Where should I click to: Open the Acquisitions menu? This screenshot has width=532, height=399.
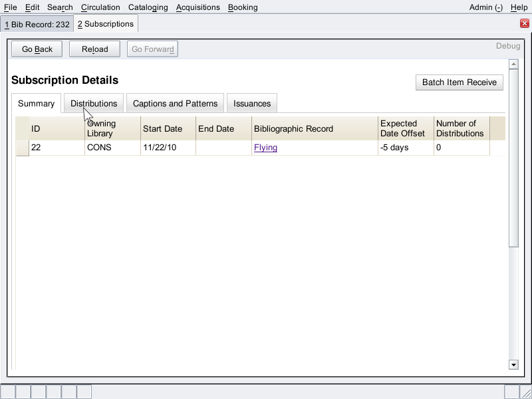[x=198, y=7]
